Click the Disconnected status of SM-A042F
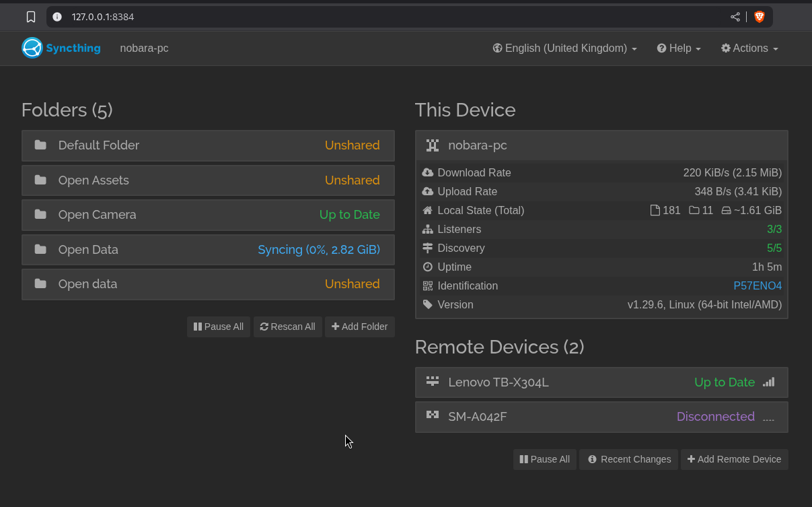 click(716, 416)
